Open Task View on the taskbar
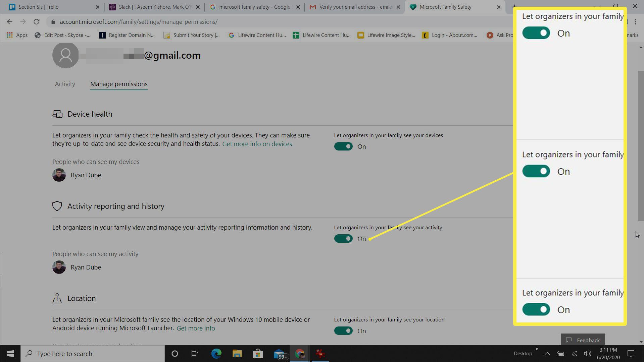644x362 pixels. click(195, 354)
